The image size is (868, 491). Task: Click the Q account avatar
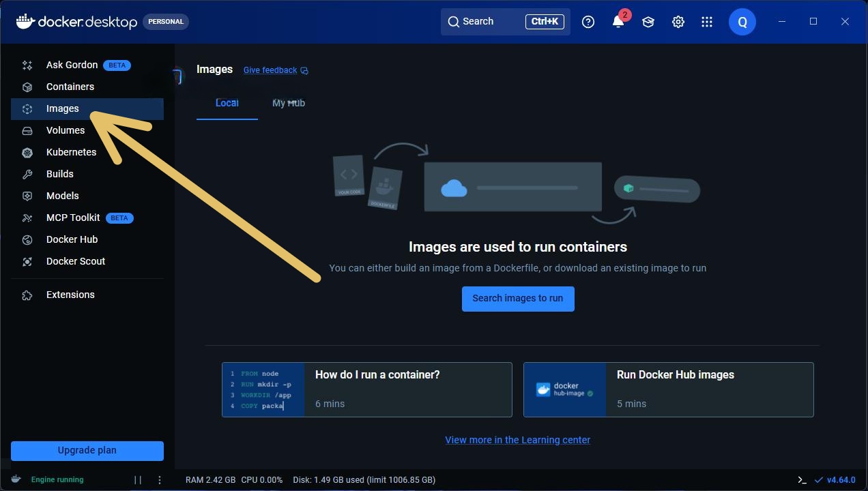coord(742,22)
